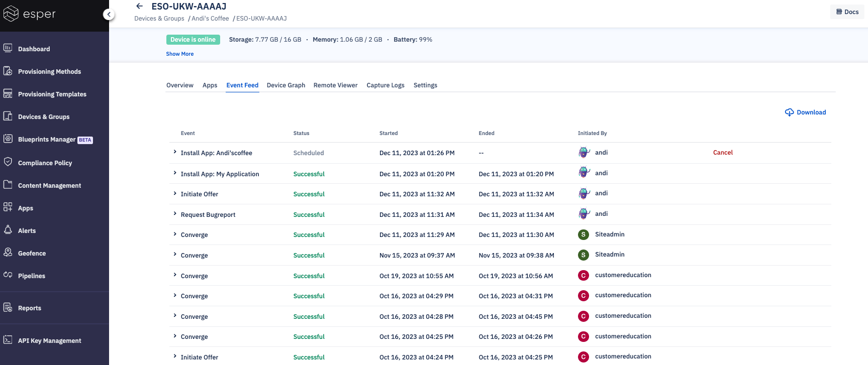Expand the Converge event started 04:29 PM
Image resolution: width=868 pixels, height=365 pixels.
[x=175, y=295]
